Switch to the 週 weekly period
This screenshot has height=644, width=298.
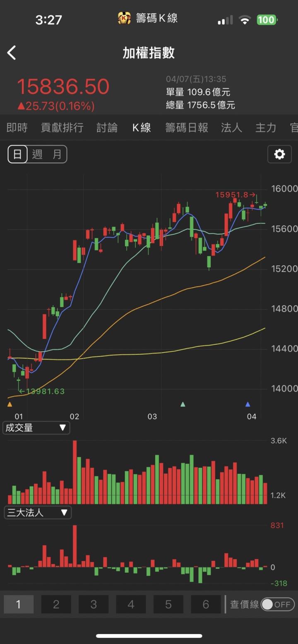click(37, 155)
